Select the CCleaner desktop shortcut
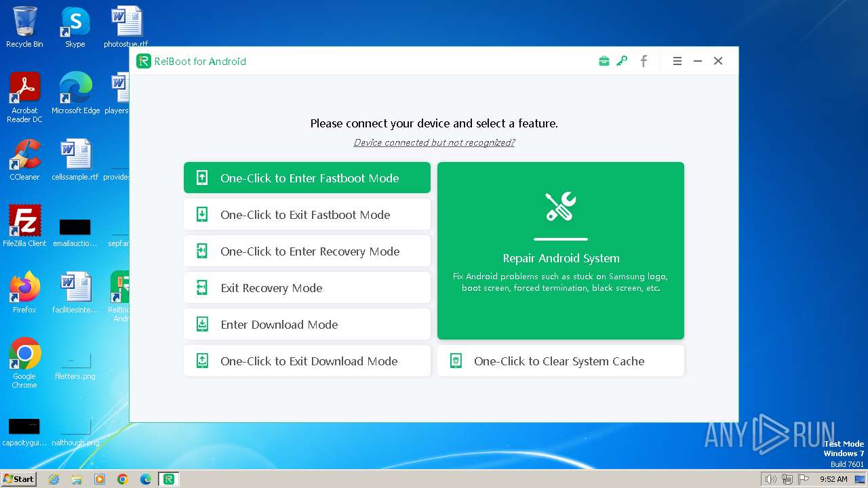 (x=24, y=160)
